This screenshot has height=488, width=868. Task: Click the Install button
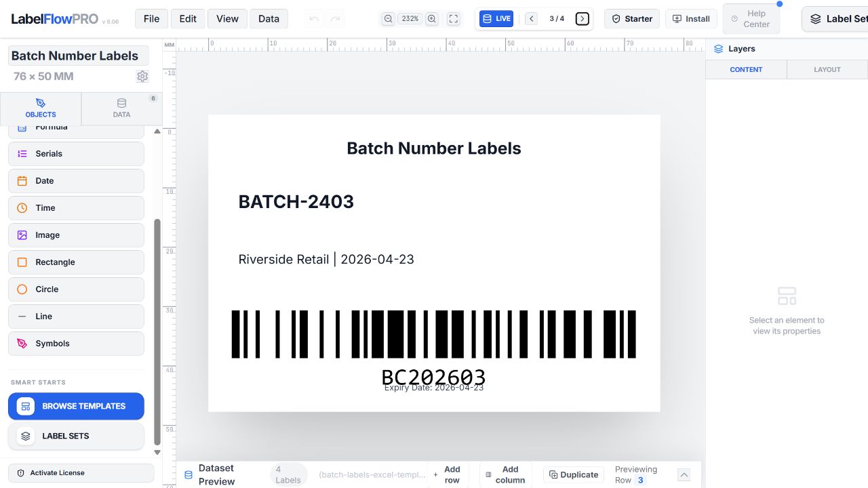691,19
